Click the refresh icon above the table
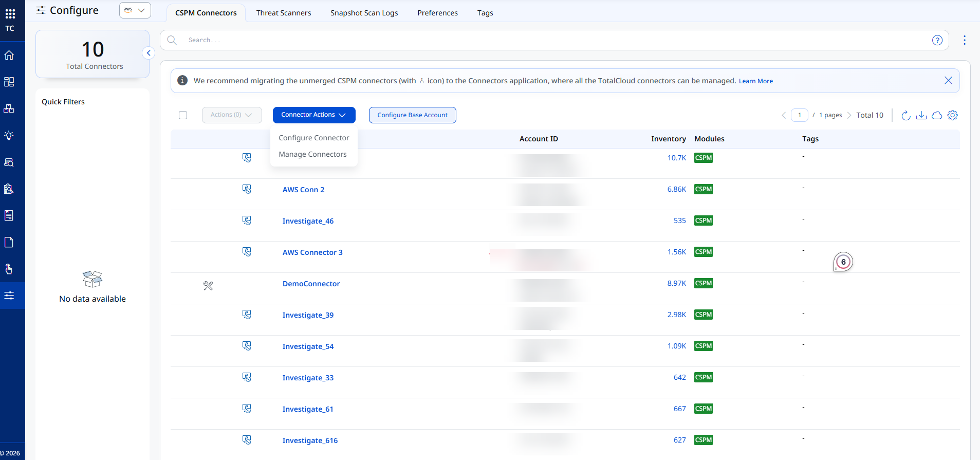Viewport: 980px width, 460px height. point(906,115)
